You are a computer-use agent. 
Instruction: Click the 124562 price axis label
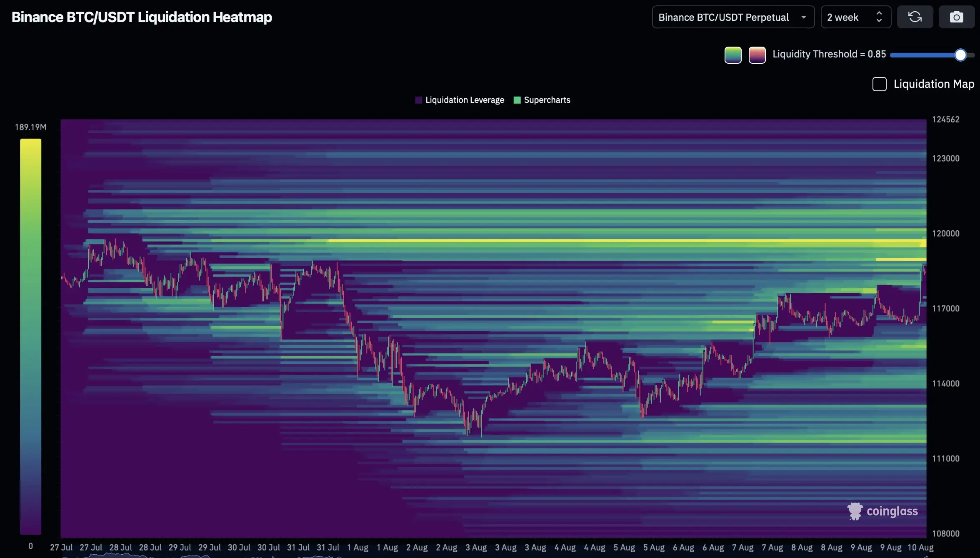tap(945, 120)
